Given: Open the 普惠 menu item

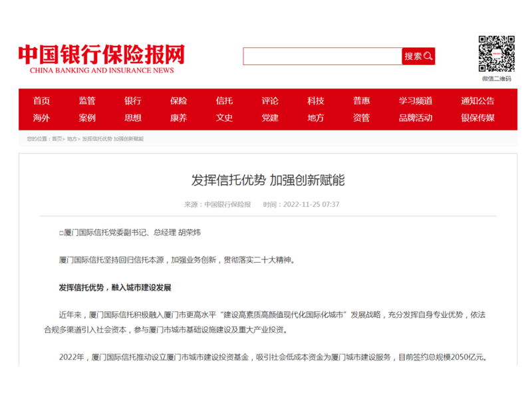Looking at the screenshot, I should (x=361, y=101).
